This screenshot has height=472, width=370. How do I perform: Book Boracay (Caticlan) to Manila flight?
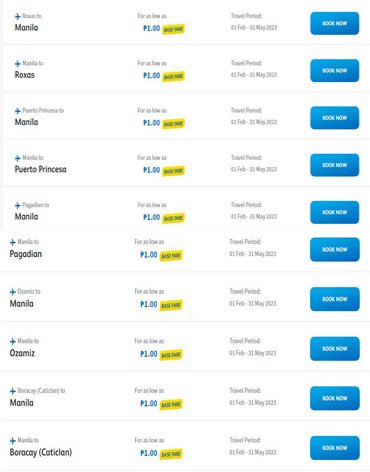coord(335,398)
